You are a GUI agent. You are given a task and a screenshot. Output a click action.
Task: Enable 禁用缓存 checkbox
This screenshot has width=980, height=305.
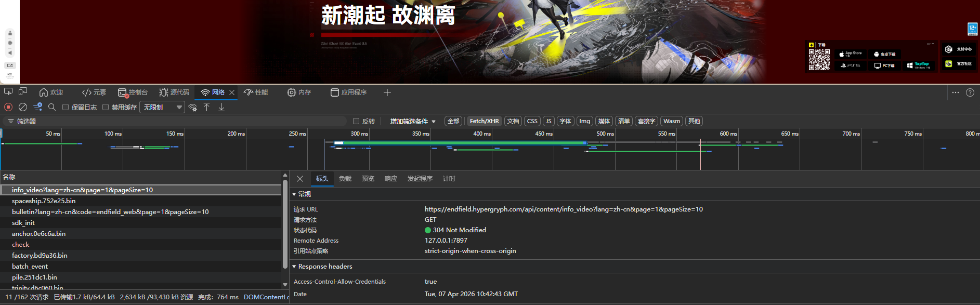click(106, 107)
